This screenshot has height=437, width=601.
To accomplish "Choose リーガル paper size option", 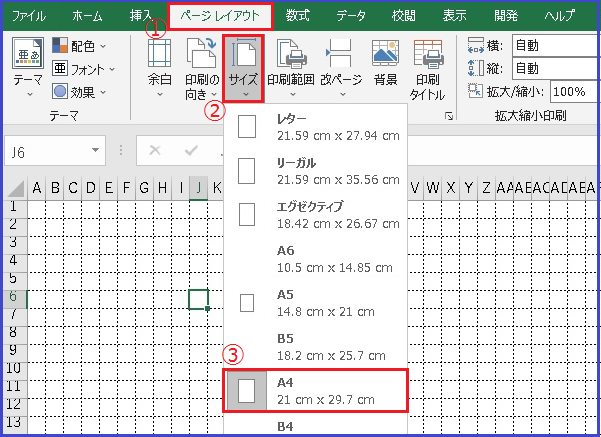I will tap(315, 171).
